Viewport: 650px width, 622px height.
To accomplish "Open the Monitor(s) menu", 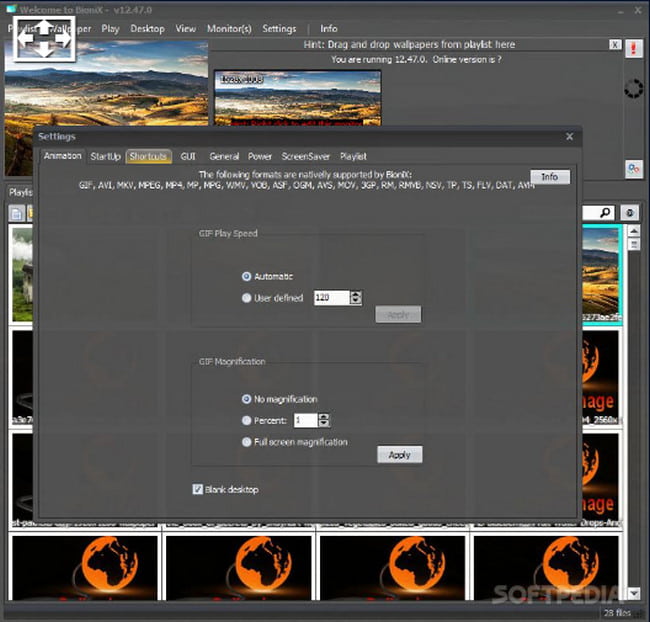I will click(x=229, y=29).
